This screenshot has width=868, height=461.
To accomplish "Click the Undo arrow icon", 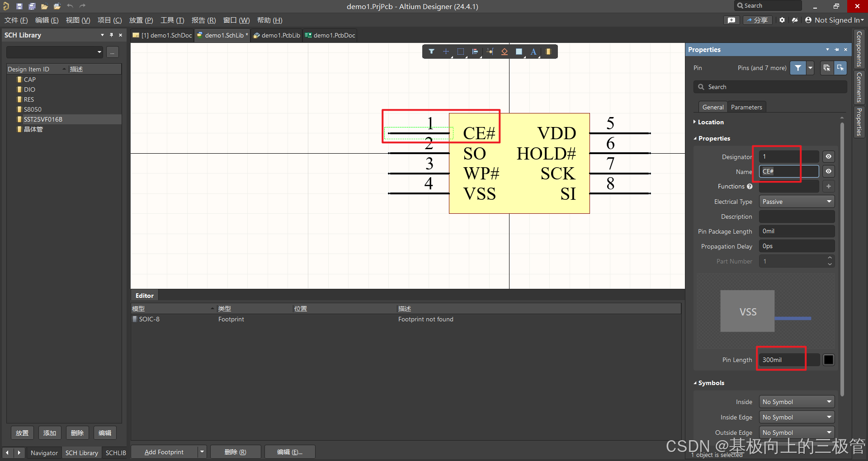I will [70, 6].
